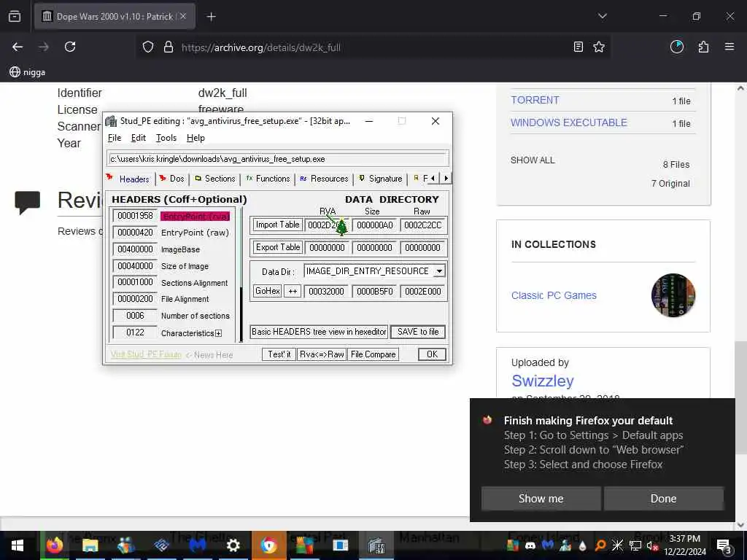Click the File Compare button
This screenshot has width=747, height=560.
point(373,354)
